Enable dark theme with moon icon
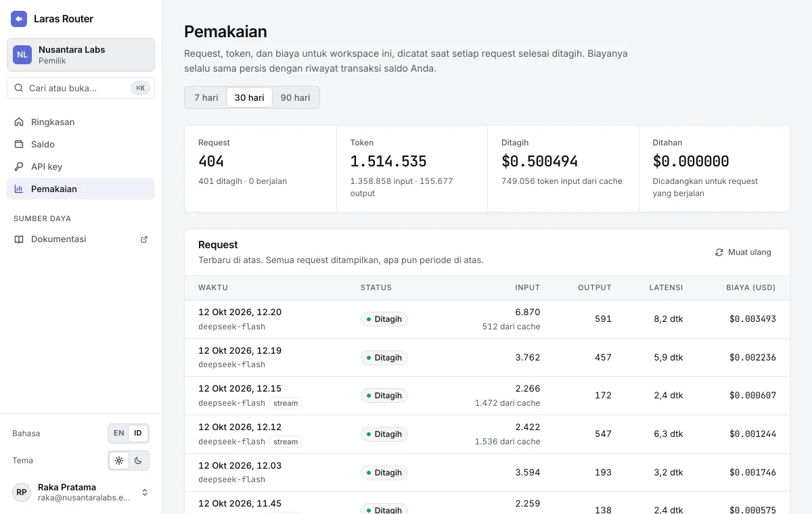The width and height of the screenshot is (812, 514). pyautogui.click(x=138, y=461)
